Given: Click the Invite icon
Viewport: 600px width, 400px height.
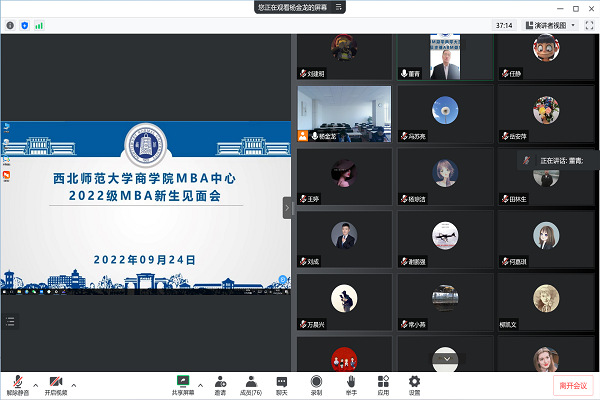Looking at the screenshot, I should pyautogui.click(x=219, y=382).
